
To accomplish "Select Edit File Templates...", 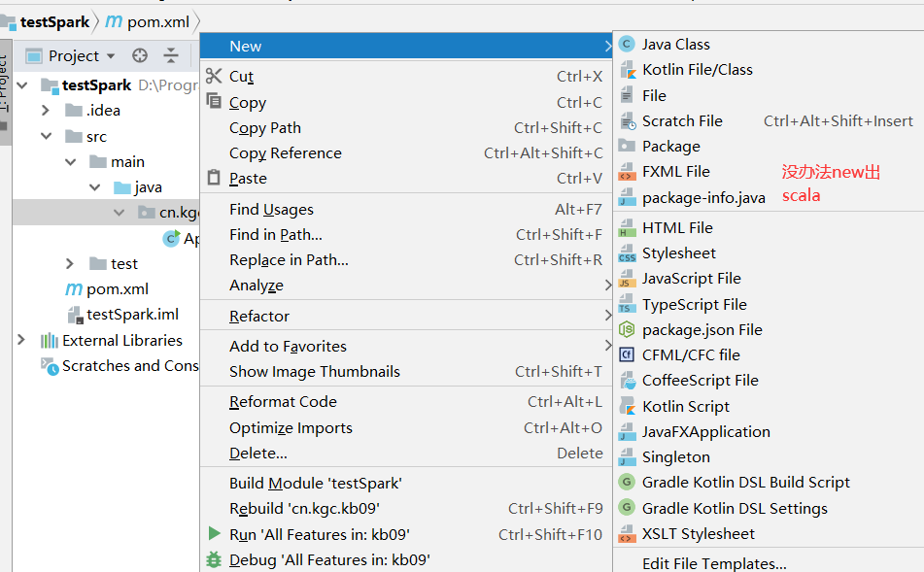I will pos(769,563).
